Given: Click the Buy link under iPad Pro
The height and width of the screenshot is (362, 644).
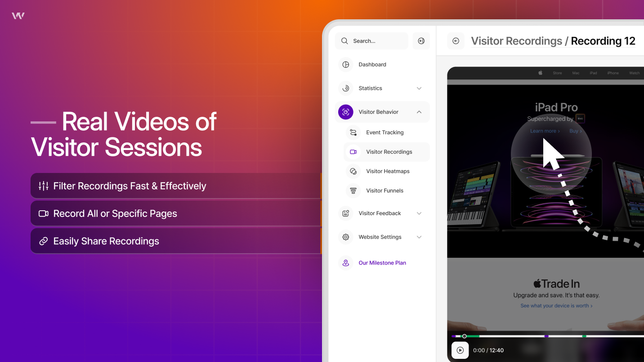Looking at the screenshot, I should pos(576,131).
